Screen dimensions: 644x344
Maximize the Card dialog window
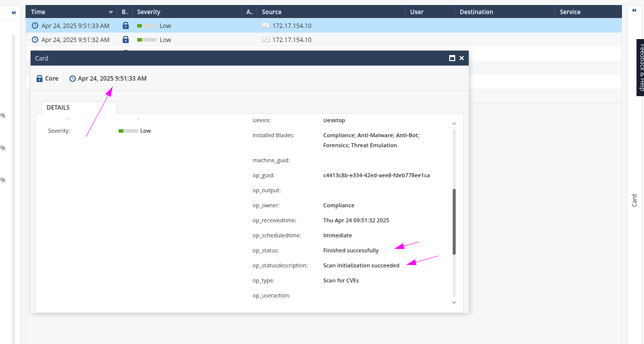452,58
